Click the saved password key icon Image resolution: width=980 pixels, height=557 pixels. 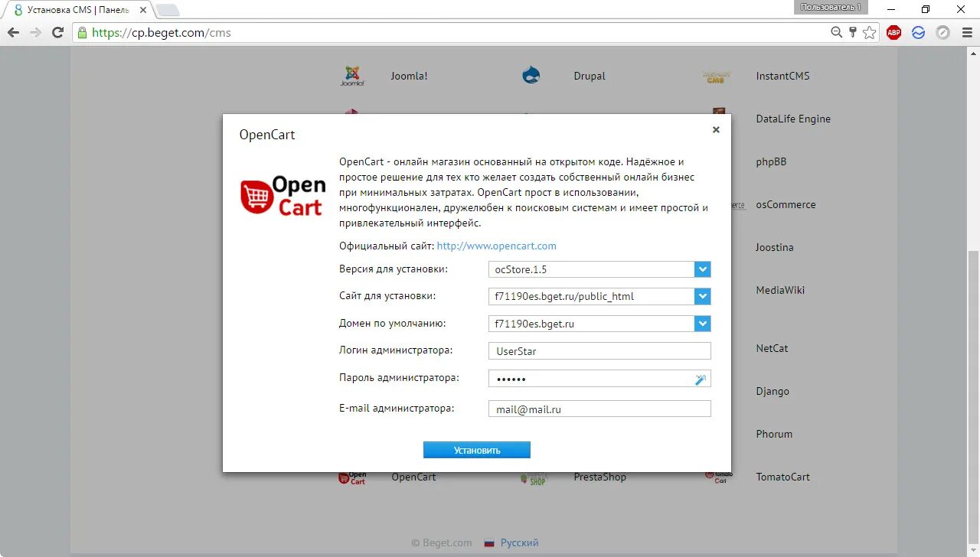pos(853,32)
